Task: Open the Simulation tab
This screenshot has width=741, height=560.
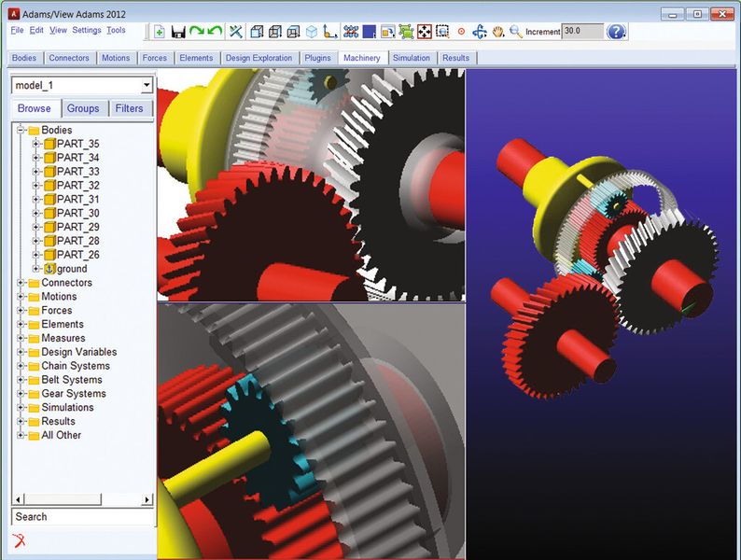Action: 412,58
